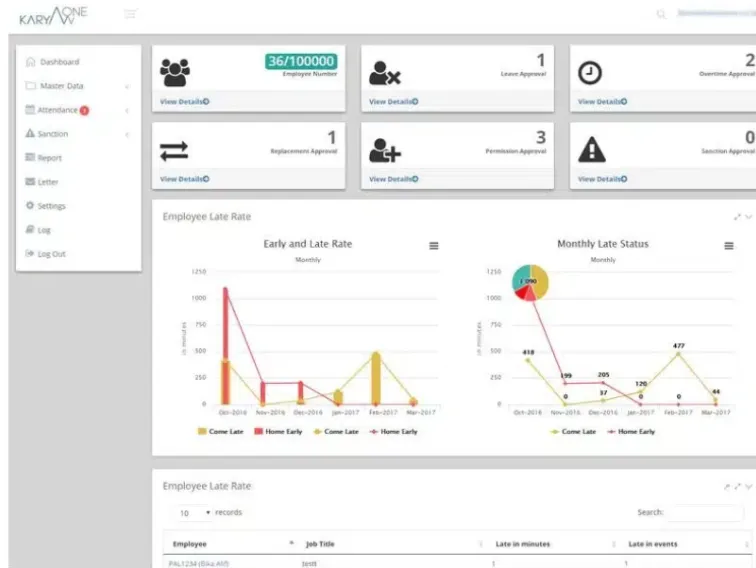Open Monthly Late Status chart hamburger menu
This screenshot has height=568, width=756.
728,245
